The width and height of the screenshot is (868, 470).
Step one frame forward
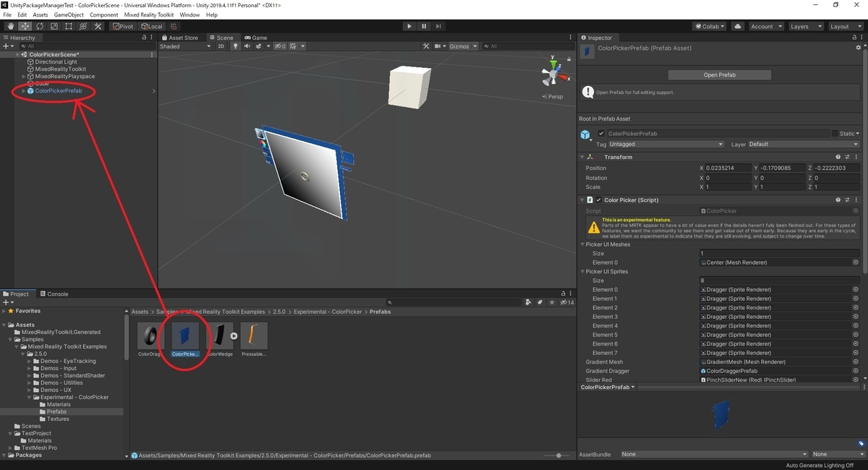[x=439, y=27]
